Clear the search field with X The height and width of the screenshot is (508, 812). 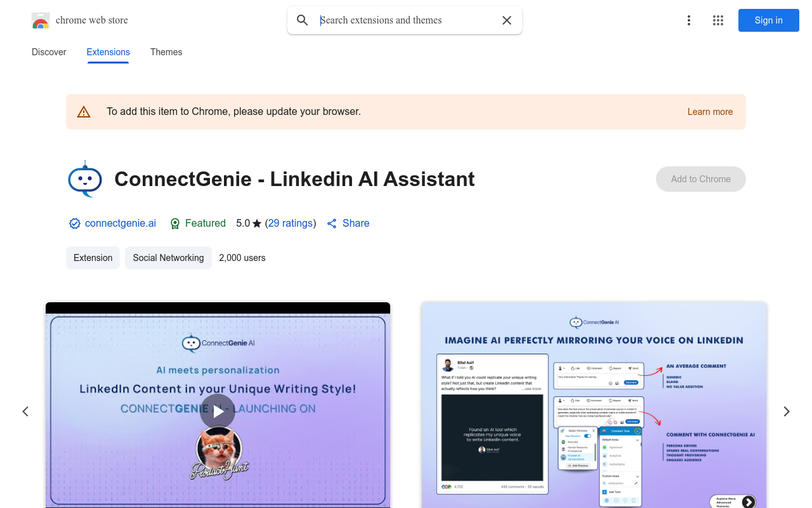click(x=507, y=20)
